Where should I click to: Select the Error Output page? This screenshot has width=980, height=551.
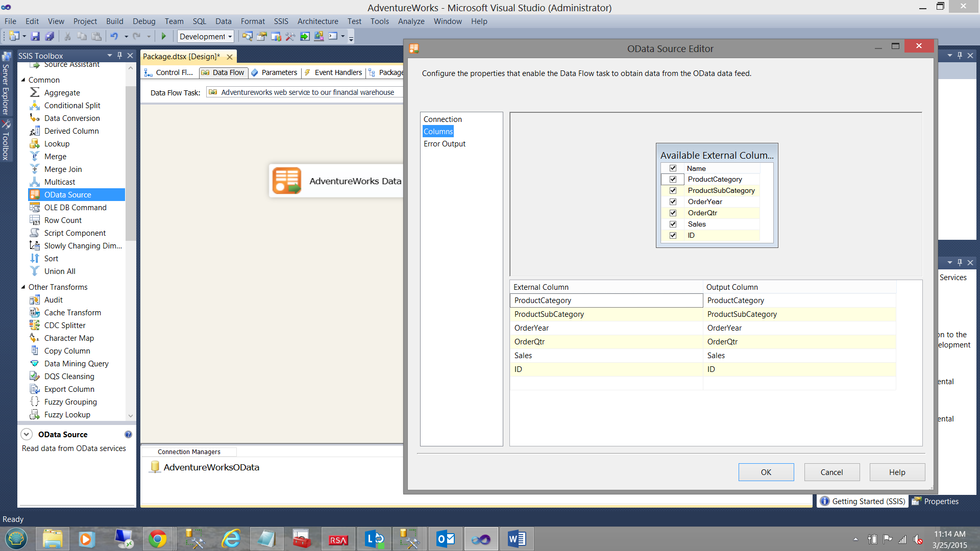(444, 144)
